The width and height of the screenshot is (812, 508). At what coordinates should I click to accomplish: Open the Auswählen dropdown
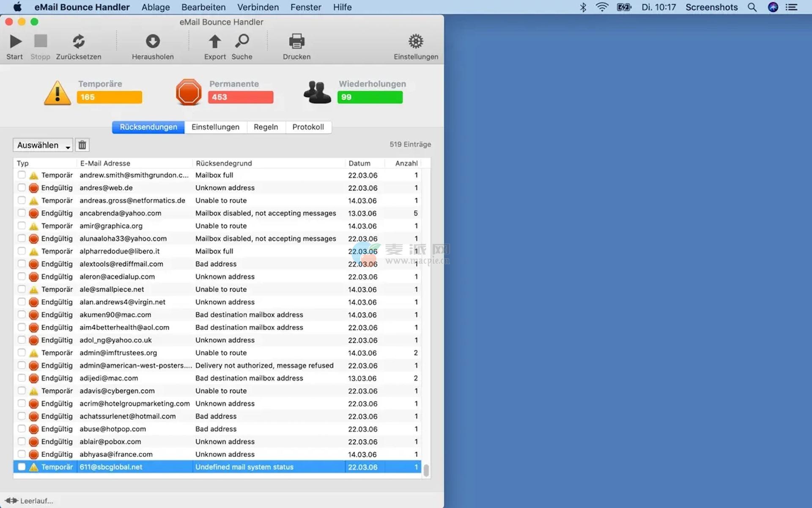click(43, 145)
